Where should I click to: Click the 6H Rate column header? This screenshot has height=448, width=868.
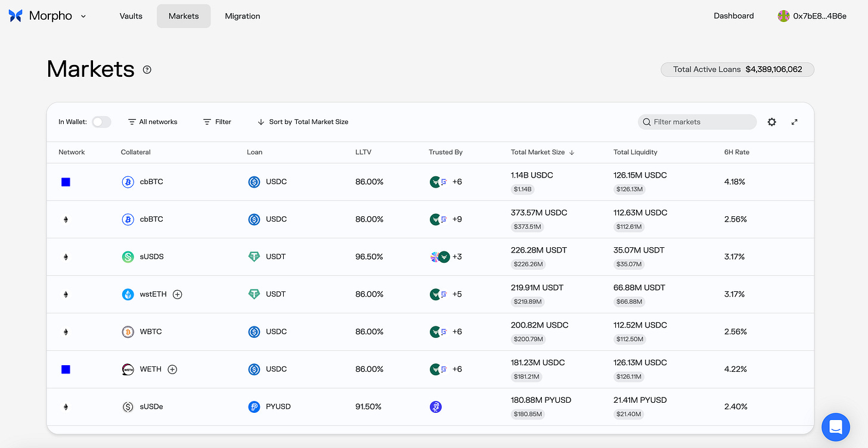[737, 152]
